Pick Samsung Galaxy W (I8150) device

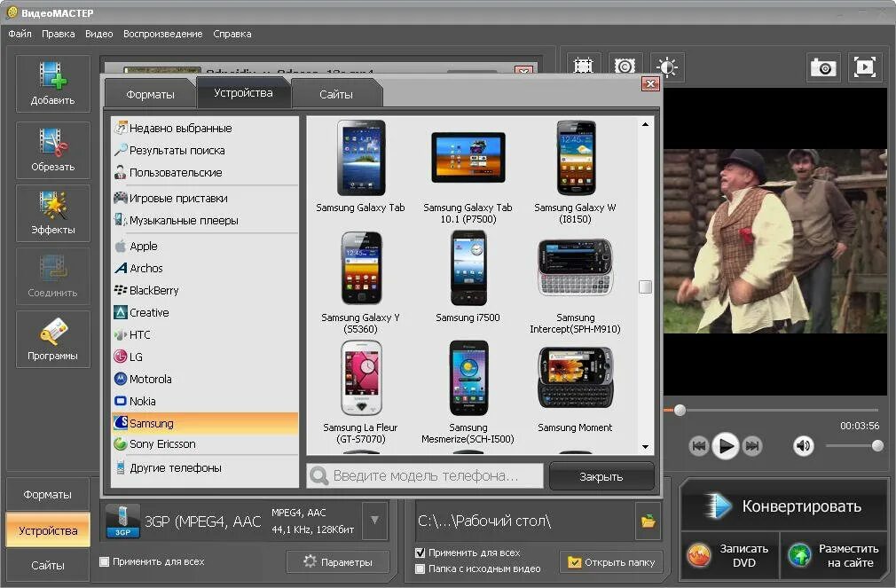[x=575, y=173]
